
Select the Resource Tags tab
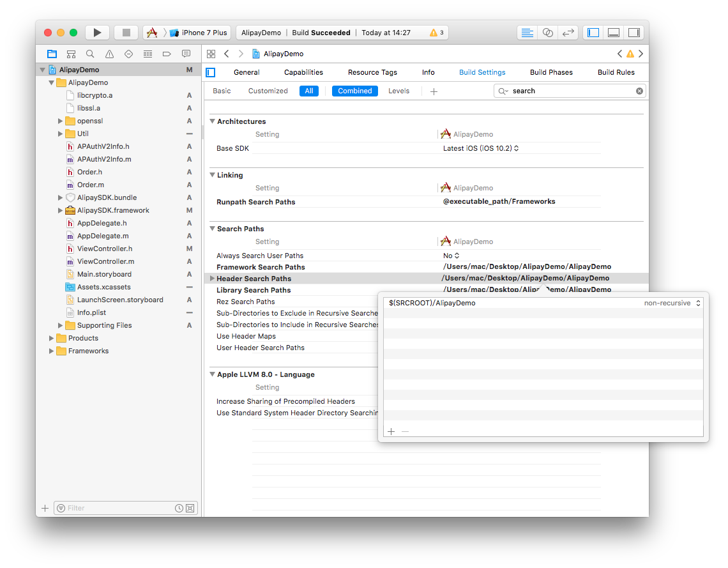[x=372, y=72]
